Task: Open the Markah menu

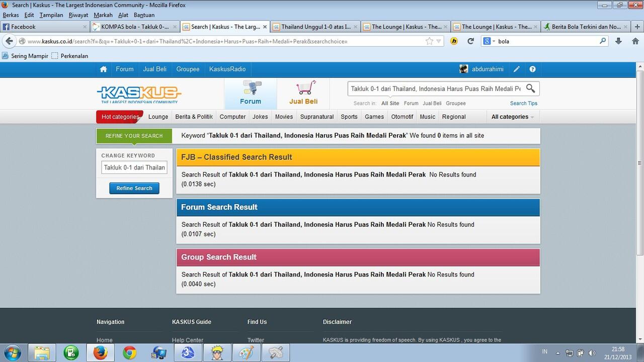Action: pyautogui.click(x=103, y=15)
